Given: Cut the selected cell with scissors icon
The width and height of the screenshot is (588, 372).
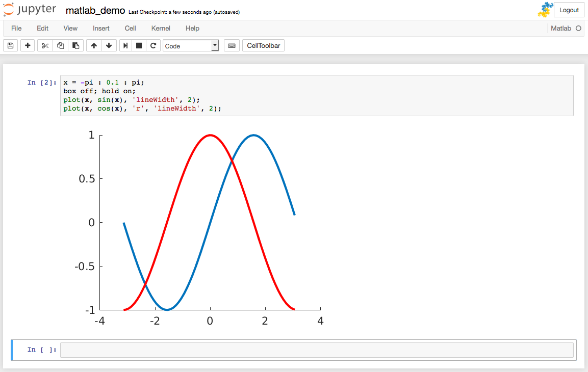Looking at the screenshot, I should [45, 46].
